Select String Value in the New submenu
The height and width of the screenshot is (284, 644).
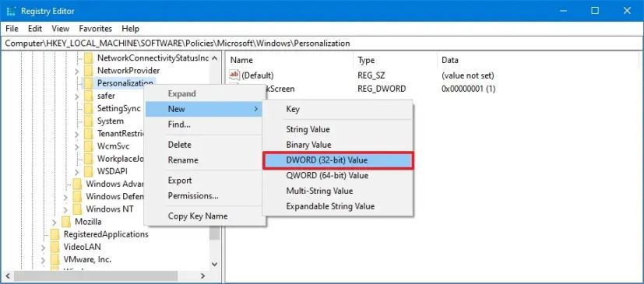(x=338, y=129)
